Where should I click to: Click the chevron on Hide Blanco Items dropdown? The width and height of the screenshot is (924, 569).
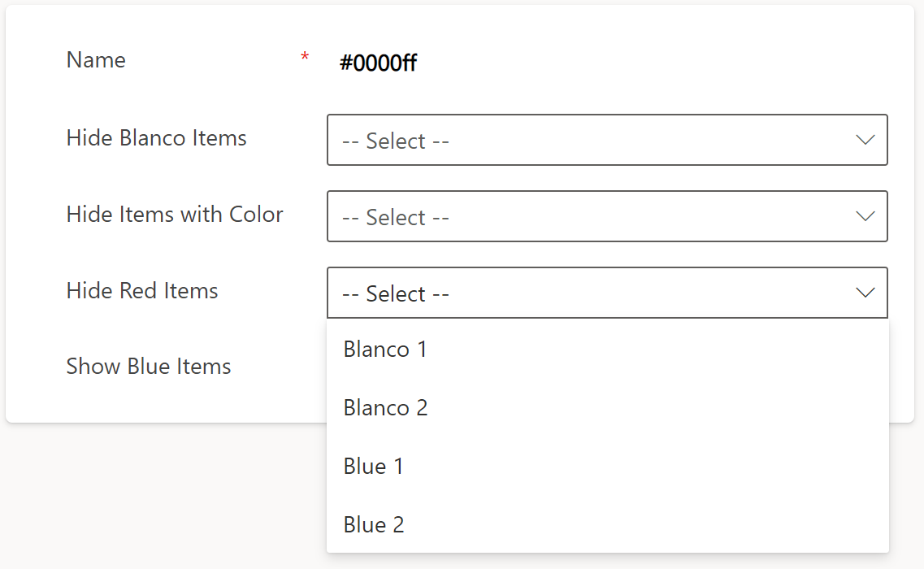(864, 140)
